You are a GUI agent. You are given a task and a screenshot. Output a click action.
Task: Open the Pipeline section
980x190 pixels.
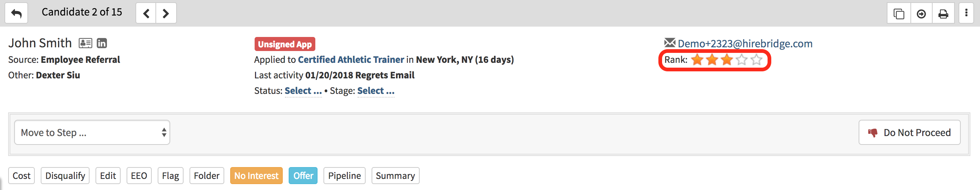[344, 176]
